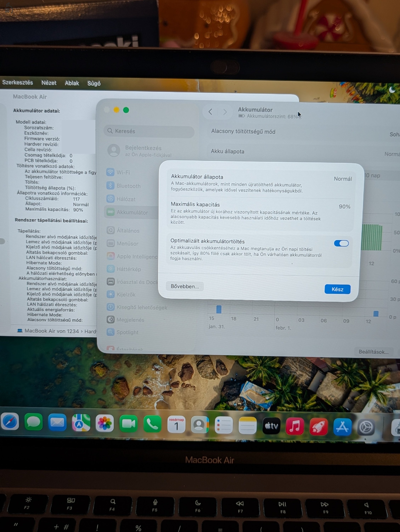The image size is (400, 532).
Task: Open Wi-Fi settings in the sidebar
Action: (111, 172)
